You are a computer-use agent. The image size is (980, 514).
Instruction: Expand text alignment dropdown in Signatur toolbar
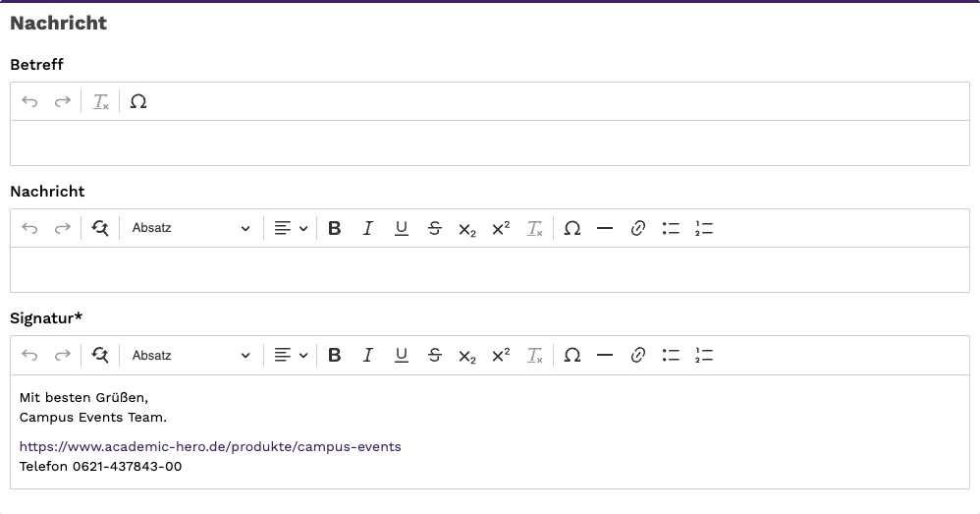point(292,355)
